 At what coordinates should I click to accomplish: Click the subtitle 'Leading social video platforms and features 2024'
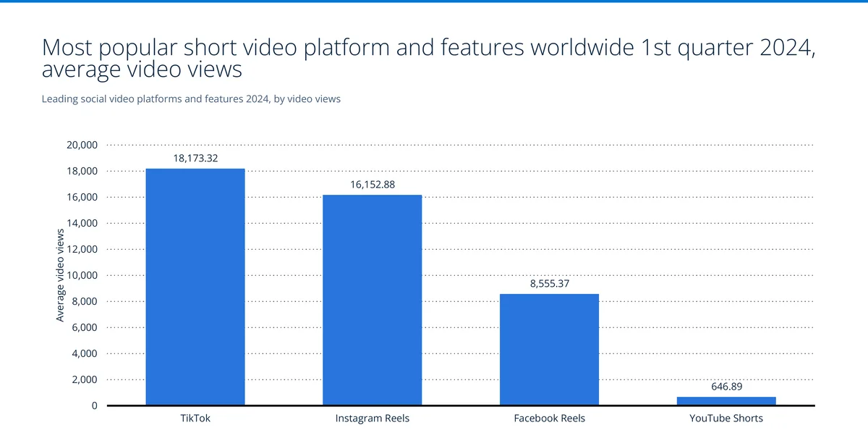pos(191,99)
